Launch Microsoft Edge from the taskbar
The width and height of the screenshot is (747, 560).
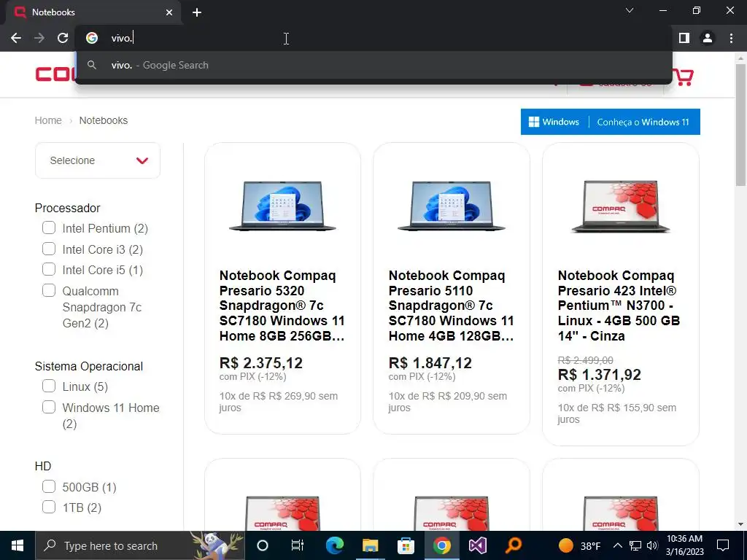point(334,545)
